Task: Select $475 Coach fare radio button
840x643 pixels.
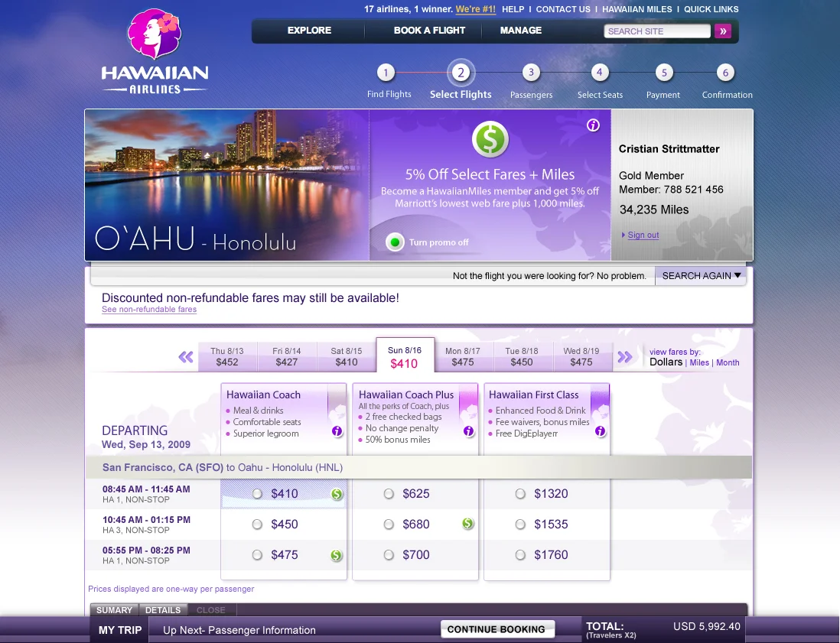Action: coord(257,554)
